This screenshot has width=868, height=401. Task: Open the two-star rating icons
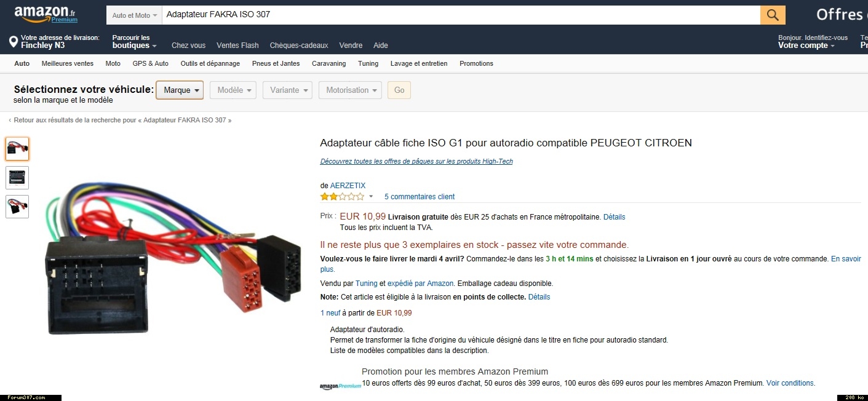342,197
